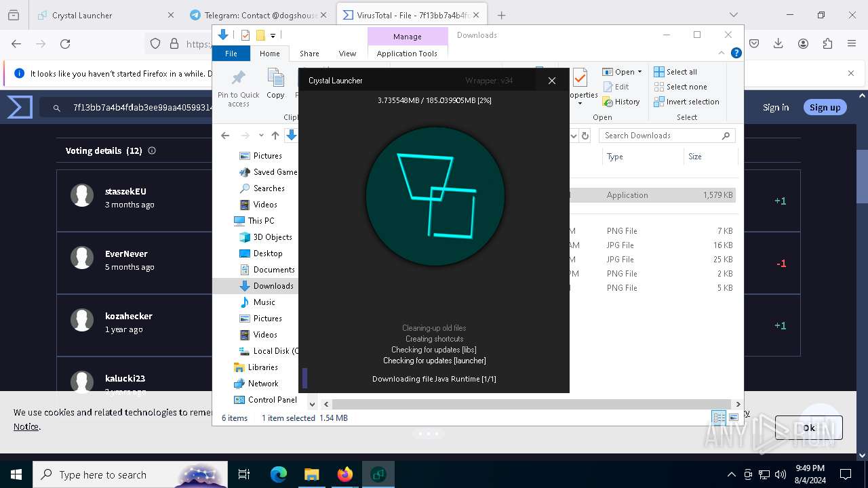
Task: Click Crystal Launcher taskbar icon
Action: tap(378, 474)
